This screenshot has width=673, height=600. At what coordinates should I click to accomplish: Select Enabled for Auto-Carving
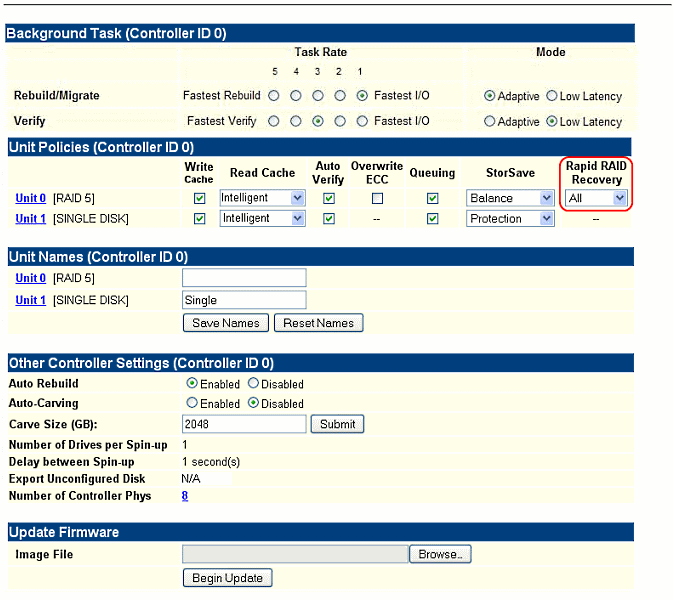(192, 403)
